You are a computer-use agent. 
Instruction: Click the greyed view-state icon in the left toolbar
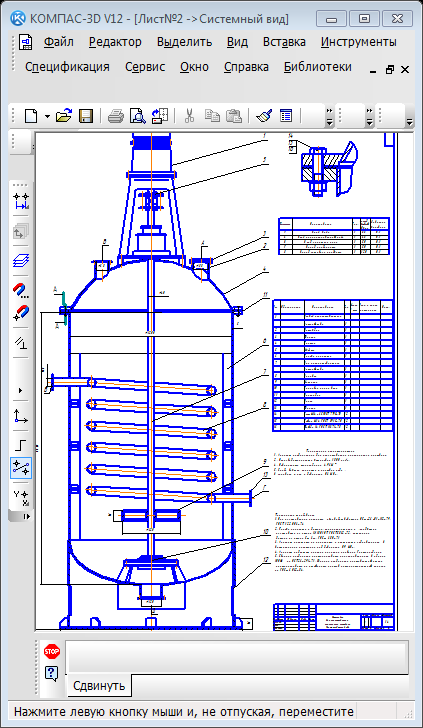pyautogui.click(x=21, y=231)
